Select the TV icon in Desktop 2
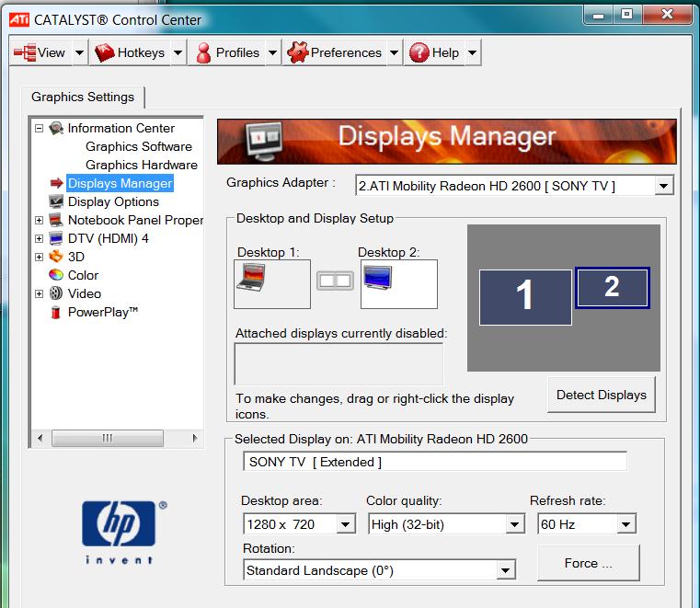700x608 pixels. [378, 277]
